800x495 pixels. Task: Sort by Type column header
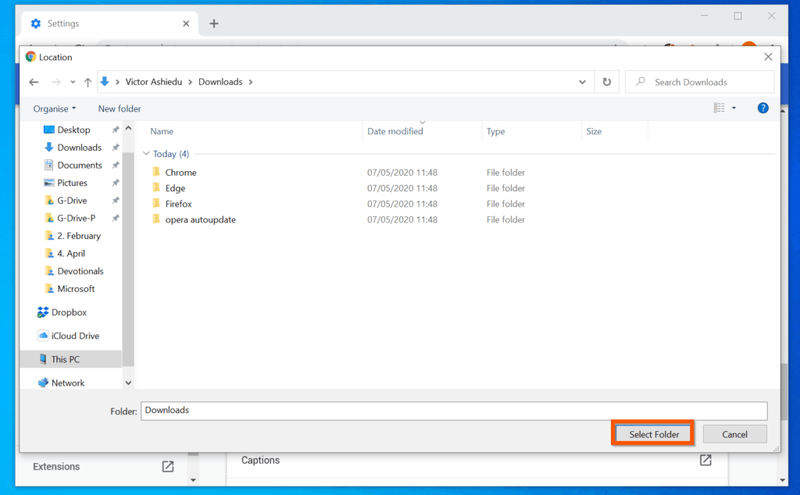pos(495,131)
